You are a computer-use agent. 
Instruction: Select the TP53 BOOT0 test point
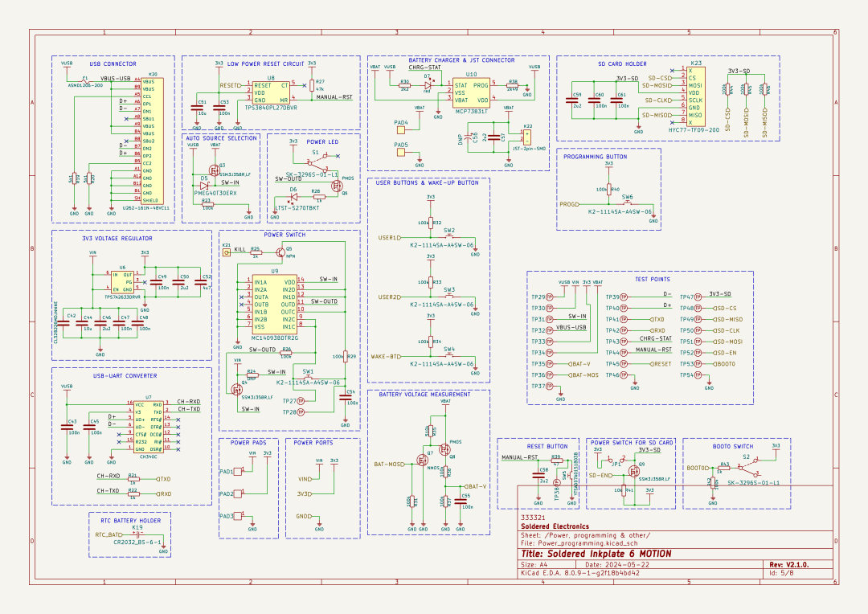[x=698, y=364]
